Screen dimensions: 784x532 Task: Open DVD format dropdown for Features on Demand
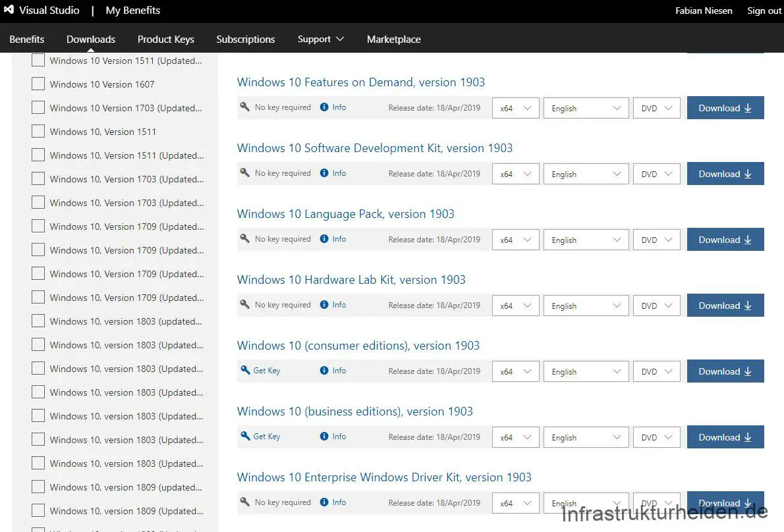(x=656, y=108)
